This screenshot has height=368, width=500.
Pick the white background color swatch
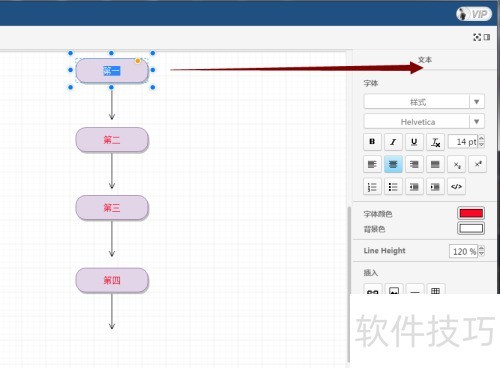tap(471, 228)
